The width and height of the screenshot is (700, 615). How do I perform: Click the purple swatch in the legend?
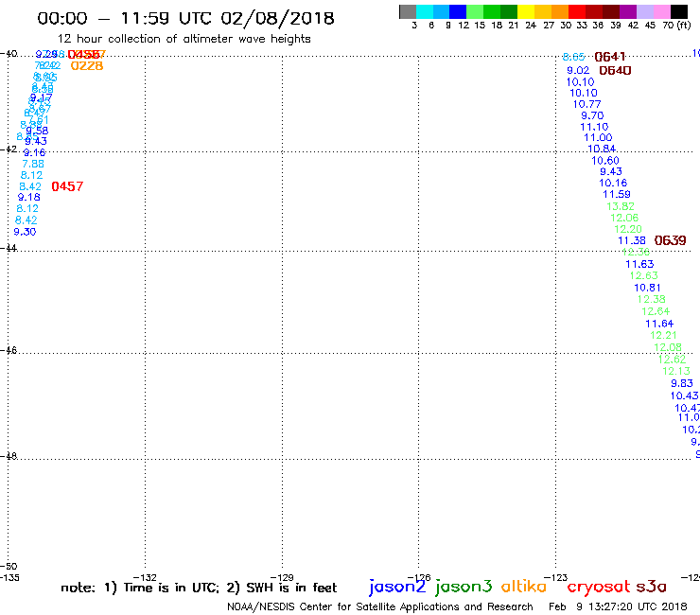pos(628,11)
